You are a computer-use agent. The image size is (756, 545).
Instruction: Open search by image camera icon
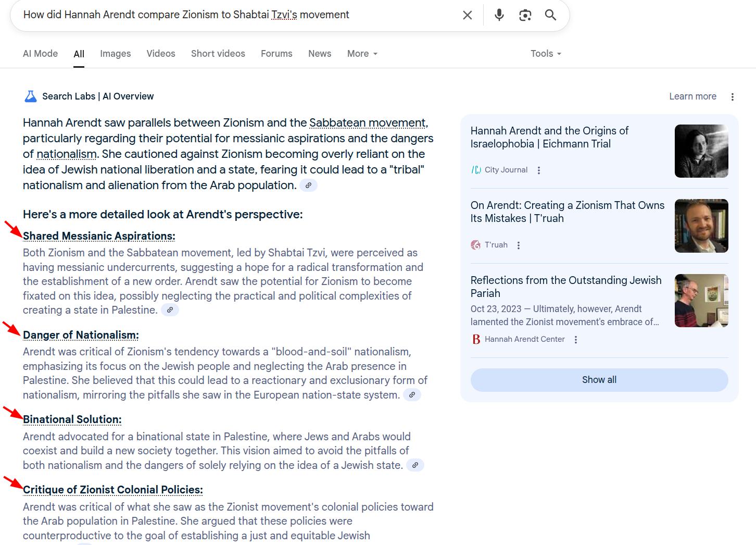point(525,15)
